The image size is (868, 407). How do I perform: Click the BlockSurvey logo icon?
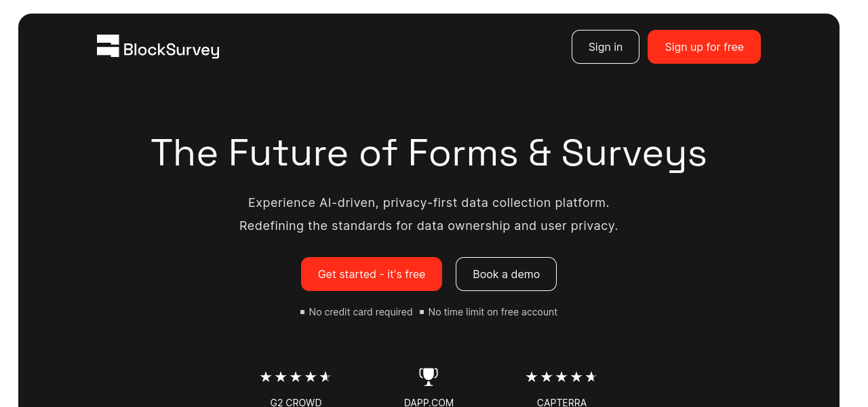pos(108,46)
